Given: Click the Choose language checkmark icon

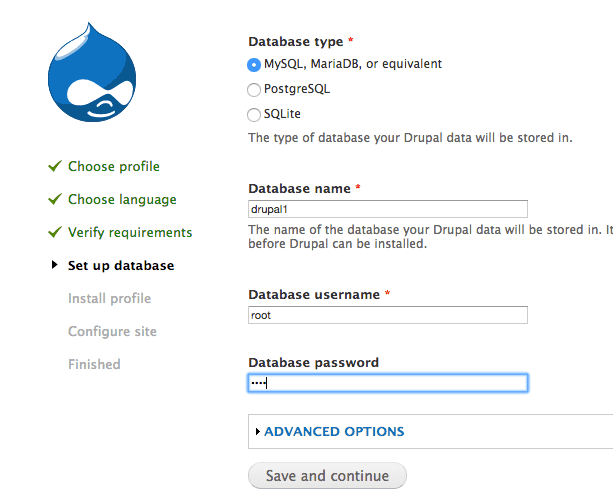Looking at the screenshot, I should pos(55,199).
